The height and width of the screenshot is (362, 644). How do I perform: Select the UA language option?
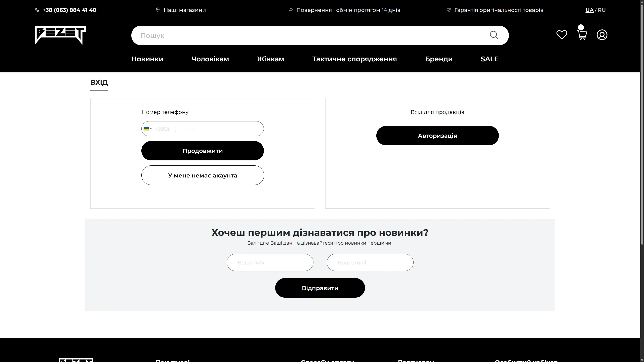(589, 10)
